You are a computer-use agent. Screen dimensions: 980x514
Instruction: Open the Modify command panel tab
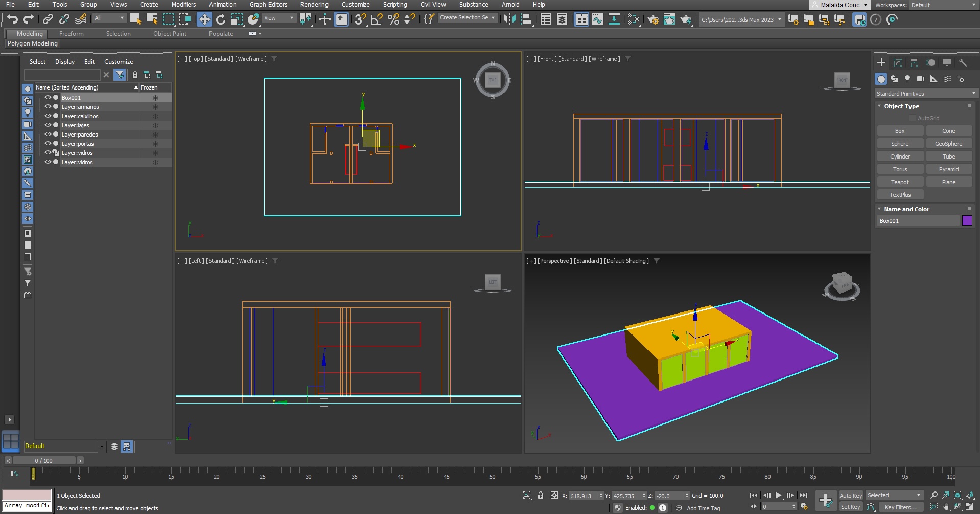coord(898,63)
